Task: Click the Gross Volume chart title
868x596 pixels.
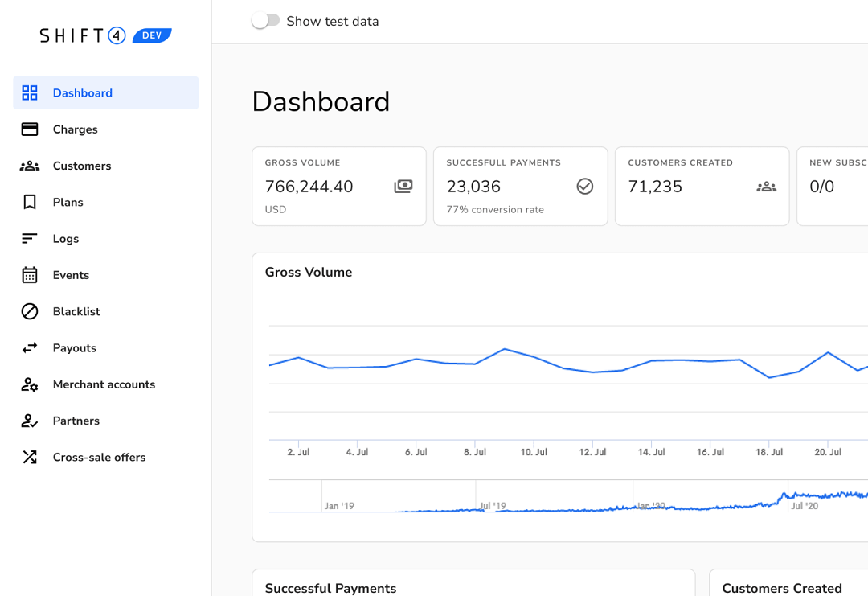Action: pos(309,272)
